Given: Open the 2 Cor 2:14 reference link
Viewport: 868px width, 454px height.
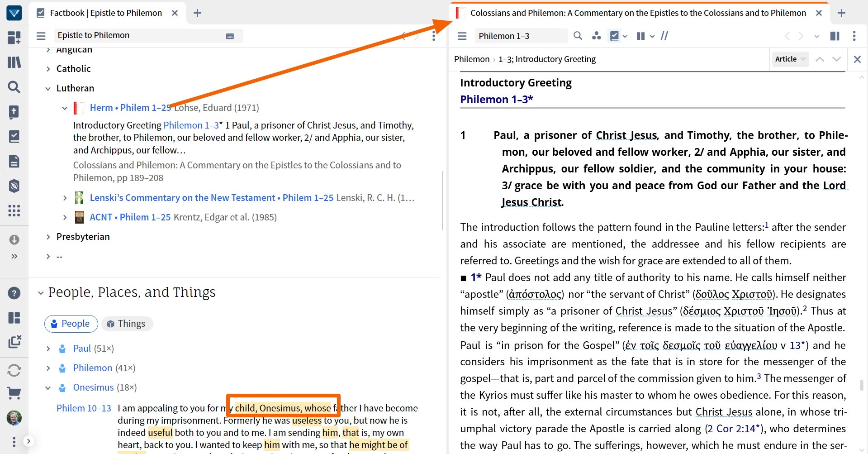Looking at the screenshot, I should pos(734,429).
